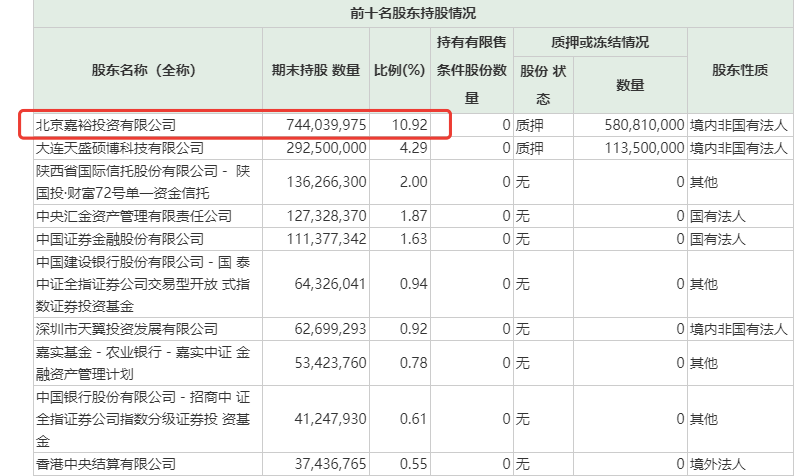
Task: Select the percentage 0.55
Action: tap(414, 464)
